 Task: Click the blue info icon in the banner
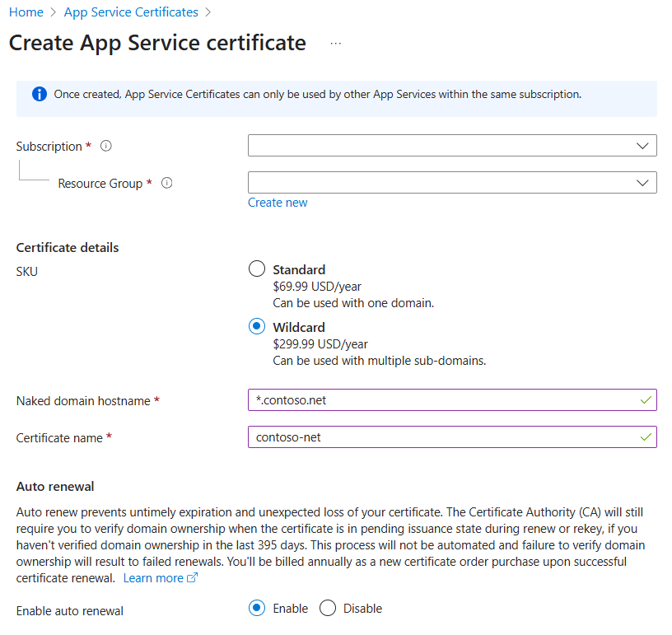40,95
